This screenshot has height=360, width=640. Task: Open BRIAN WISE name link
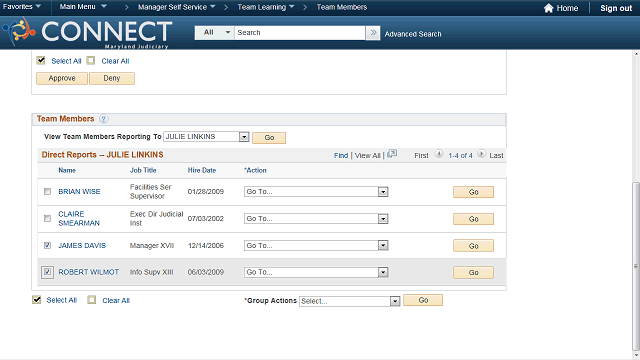[x=79, y=191]
